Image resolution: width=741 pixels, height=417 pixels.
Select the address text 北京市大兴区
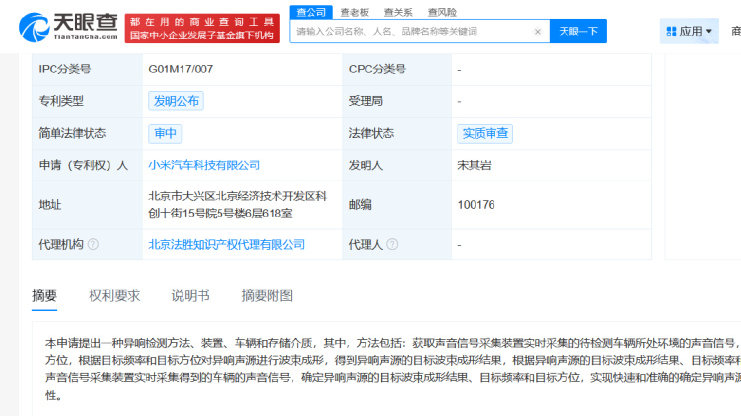pyautogui.click(x=182, y=196)
